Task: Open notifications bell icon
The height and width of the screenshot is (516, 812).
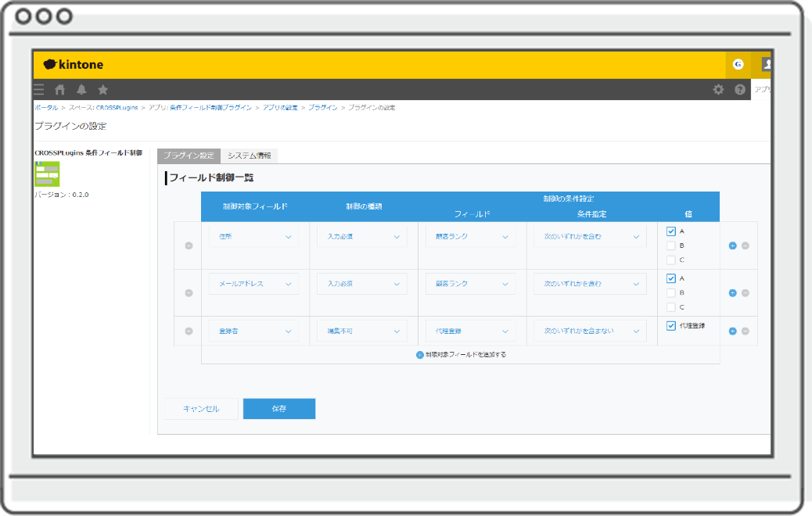Action: point(81,90)
